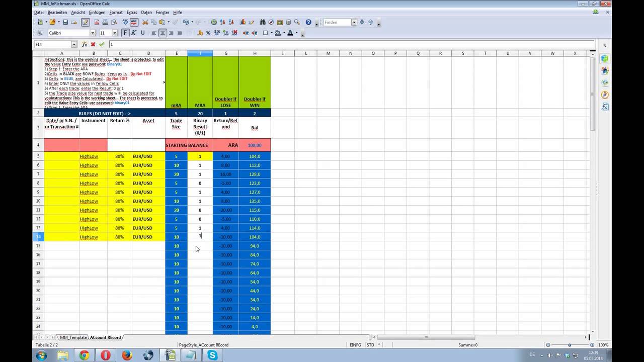Open the Zoom magnifier icon

point(297,22)
